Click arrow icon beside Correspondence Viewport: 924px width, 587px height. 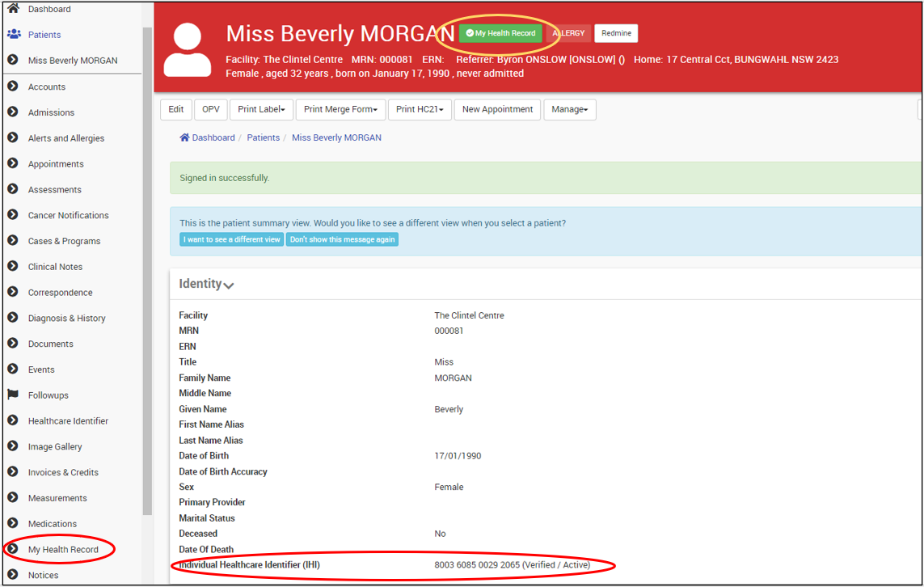click(13, 292)
